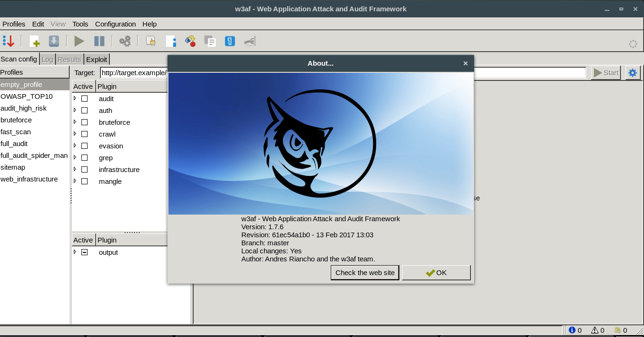This screenshot has height=337, width=644.
Task: Enable the grep plugin checkbox
Action: point(85,158)
